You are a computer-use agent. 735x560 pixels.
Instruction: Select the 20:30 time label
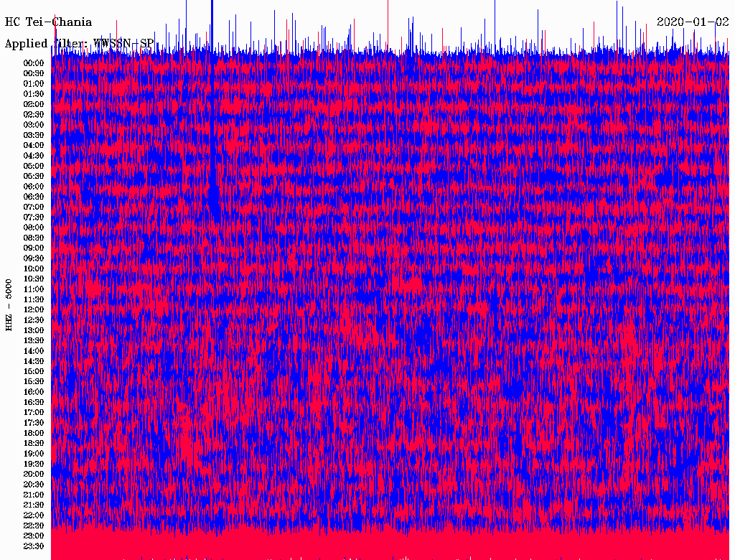pyautogui.click(x=34, y=485)
